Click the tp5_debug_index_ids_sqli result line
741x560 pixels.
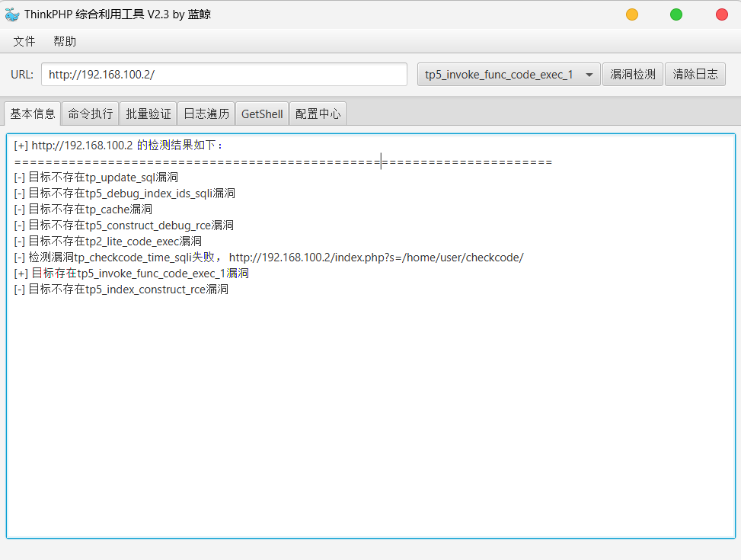(125, 194)
